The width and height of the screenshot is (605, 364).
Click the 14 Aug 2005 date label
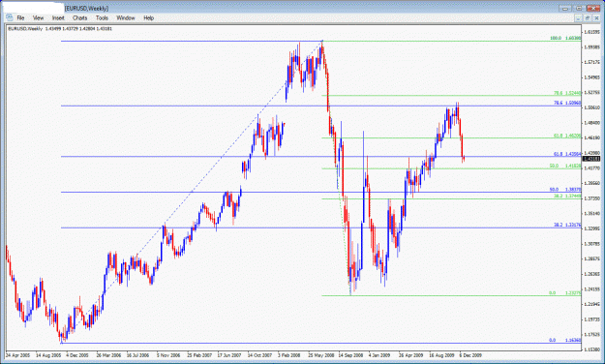(48, 355)
